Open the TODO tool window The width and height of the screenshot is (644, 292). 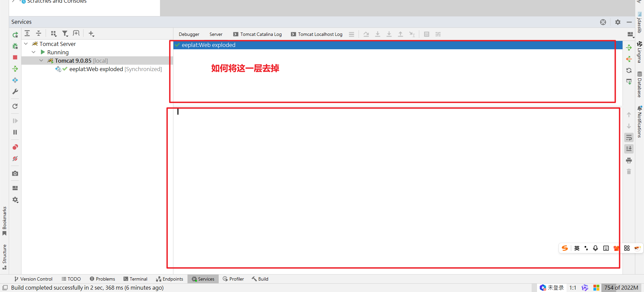pos(71,279)
